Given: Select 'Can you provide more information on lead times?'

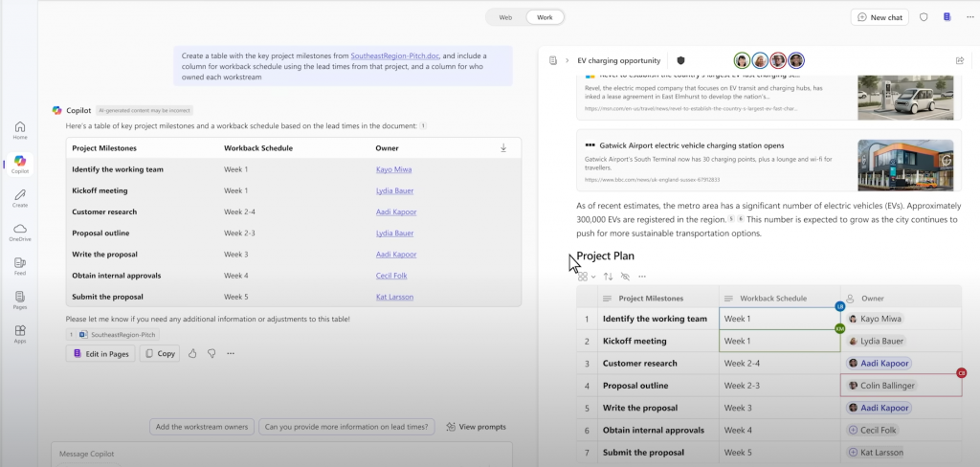Looking at the screenshot, I should [346, 427].
